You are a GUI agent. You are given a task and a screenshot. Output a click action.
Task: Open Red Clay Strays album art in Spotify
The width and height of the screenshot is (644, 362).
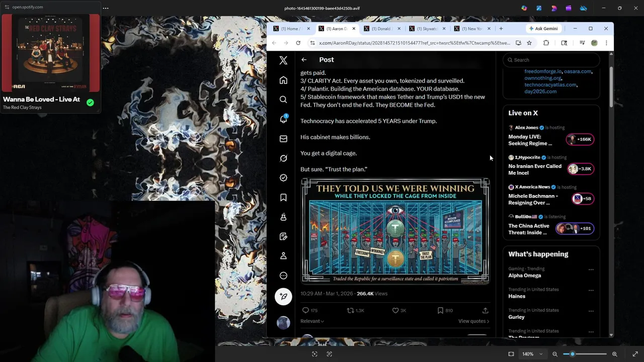tap(51, 53)
